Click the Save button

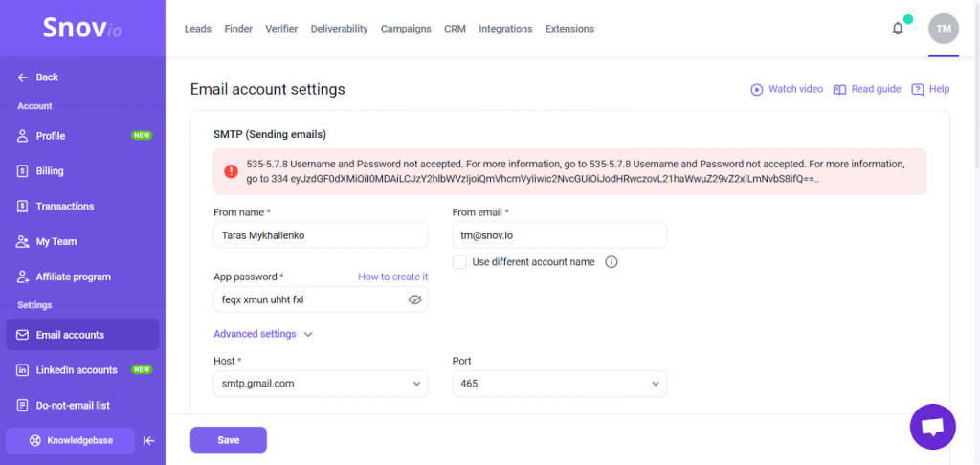[x=228, y=440]
